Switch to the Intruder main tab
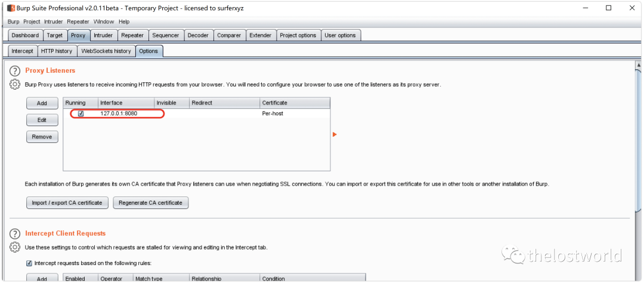644x283 pixels. pos(103,35)
